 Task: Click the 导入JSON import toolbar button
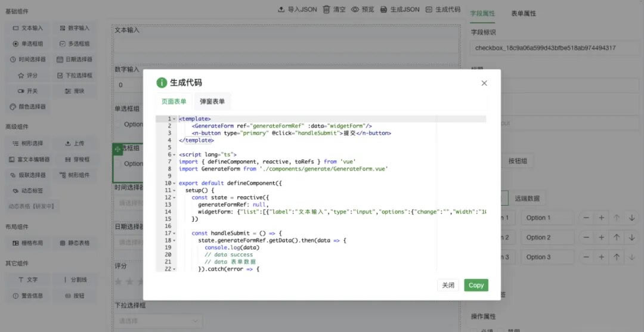click(x=298, y=10)
